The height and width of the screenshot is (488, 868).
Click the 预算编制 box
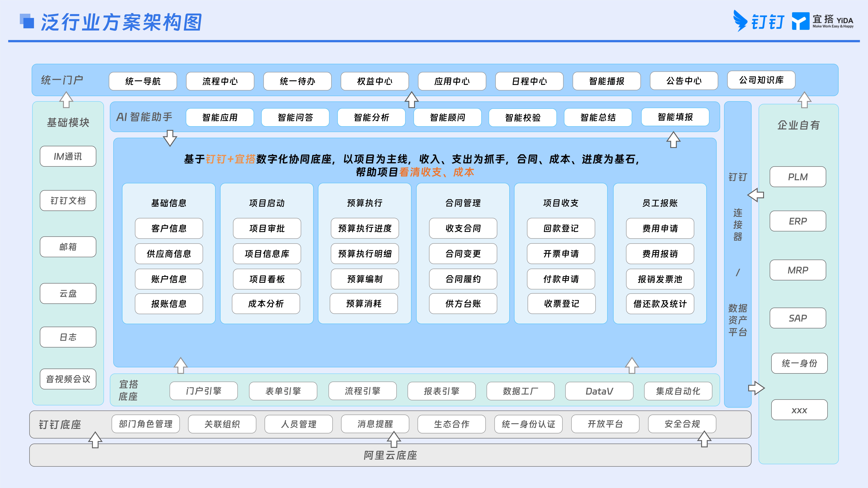point(365,279)
